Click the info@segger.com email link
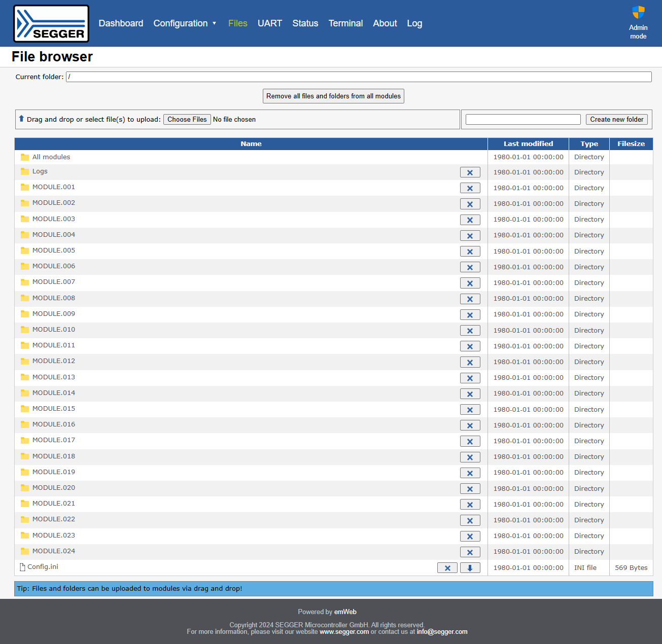 (x=442, y=632)
